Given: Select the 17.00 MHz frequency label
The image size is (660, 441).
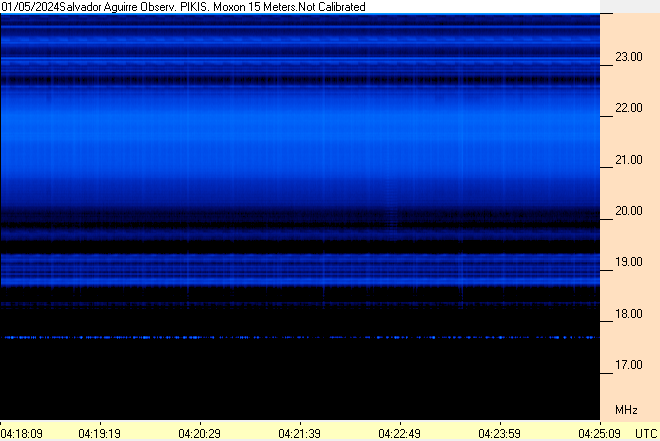Looking at the screenshot, I should pos(629,365).
